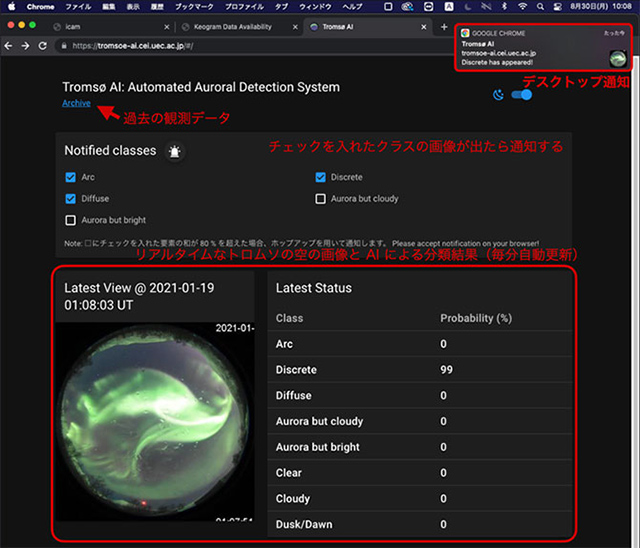Reload the page with refresh icon
This screenshot has width=640, height=548.
click(x=42, y=45)
